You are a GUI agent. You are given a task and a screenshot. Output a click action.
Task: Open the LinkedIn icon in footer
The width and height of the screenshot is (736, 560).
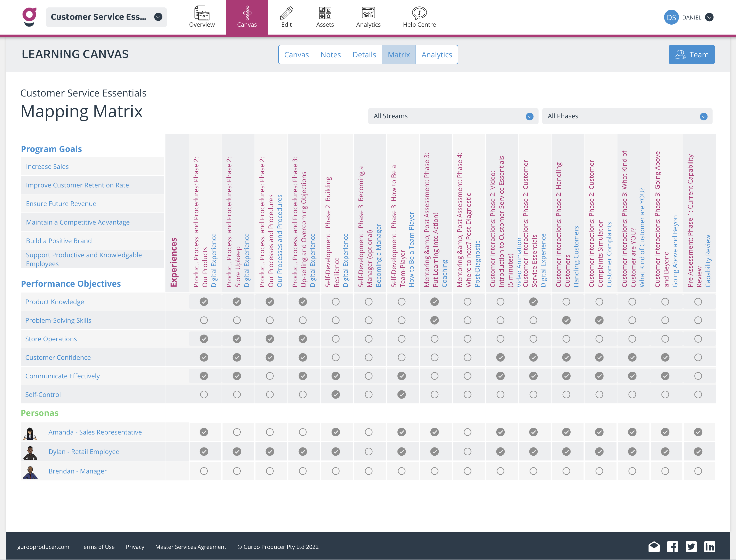point(710,547)
